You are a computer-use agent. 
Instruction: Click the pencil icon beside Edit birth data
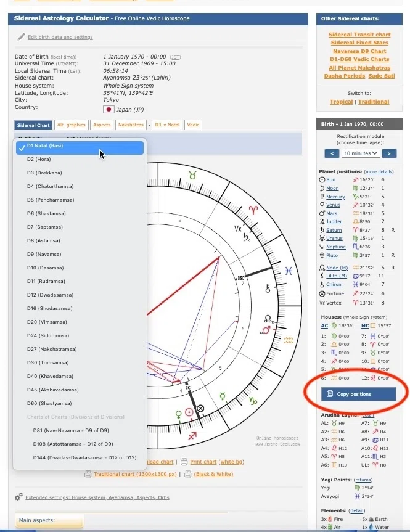click(21, 36)
